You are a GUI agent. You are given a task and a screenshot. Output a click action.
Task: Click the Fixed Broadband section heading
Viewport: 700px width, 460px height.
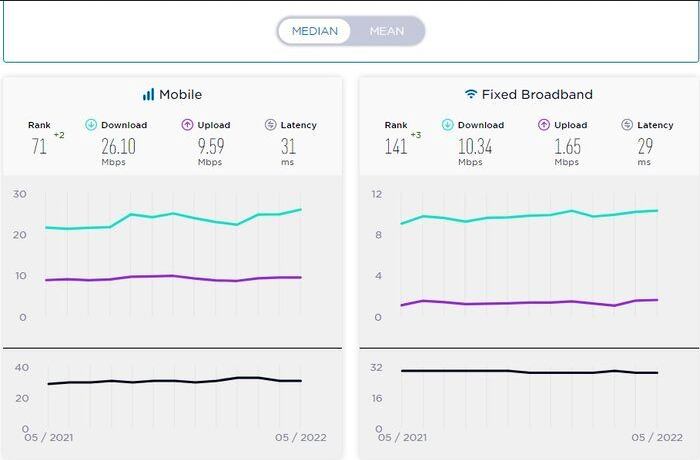tap(537, 94)
